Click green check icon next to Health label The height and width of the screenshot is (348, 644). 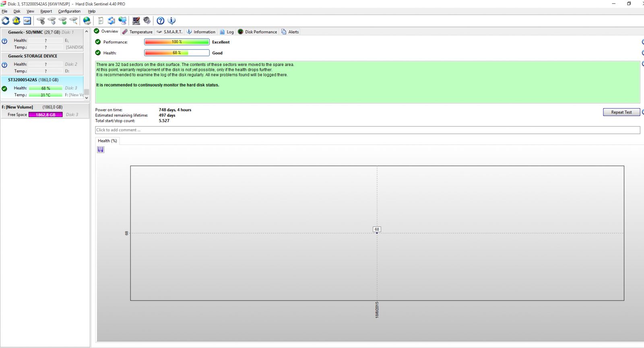(98, 53)
